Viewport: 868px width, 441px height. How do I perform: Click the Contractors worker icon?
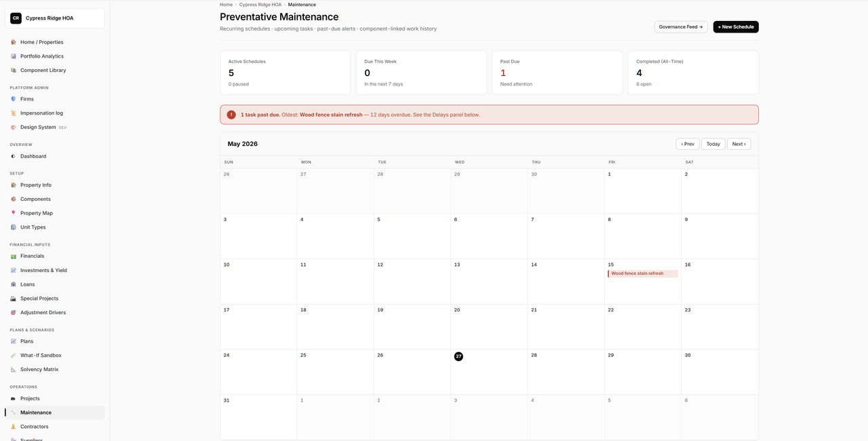tap(14, 427)
